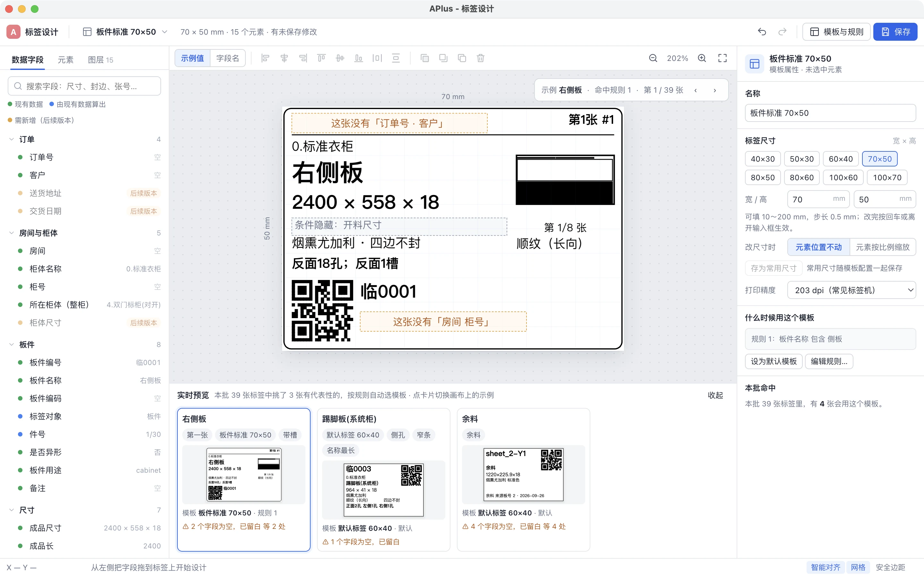Open the 板件标准 70×50 template dropdown
The width and height of the screenshot is (924, 576).
[125, 32]
